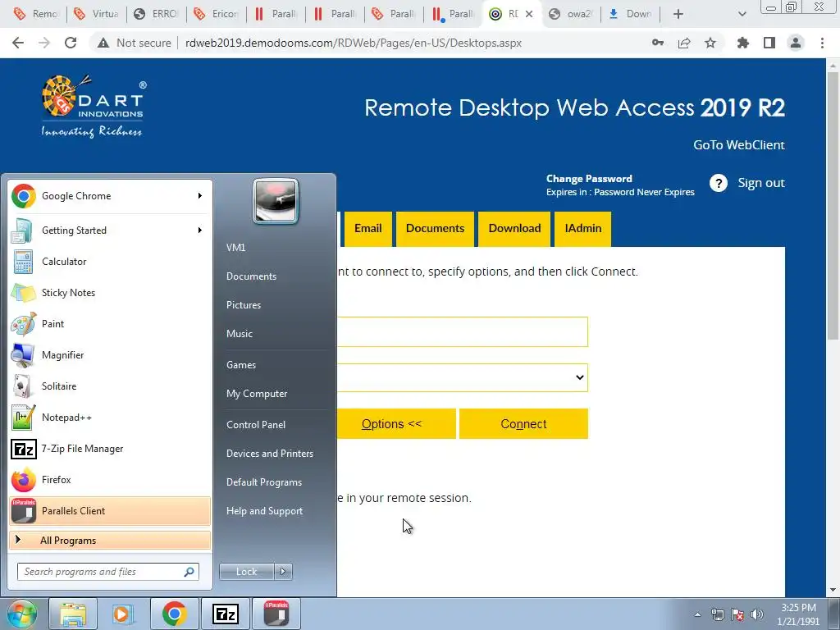Click the Sign out link

pos(760,183)
